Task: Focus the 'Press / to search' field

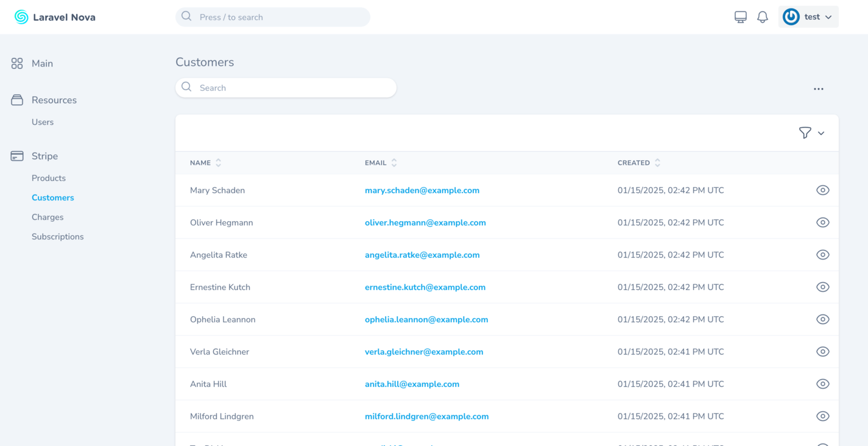Action: tap(273, 17)
